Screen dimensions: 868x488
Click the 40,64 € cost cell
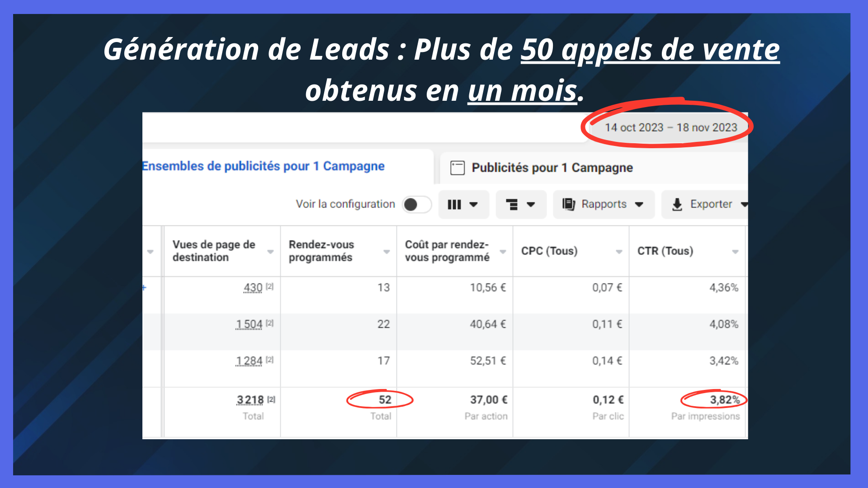(x=455, y=332)
